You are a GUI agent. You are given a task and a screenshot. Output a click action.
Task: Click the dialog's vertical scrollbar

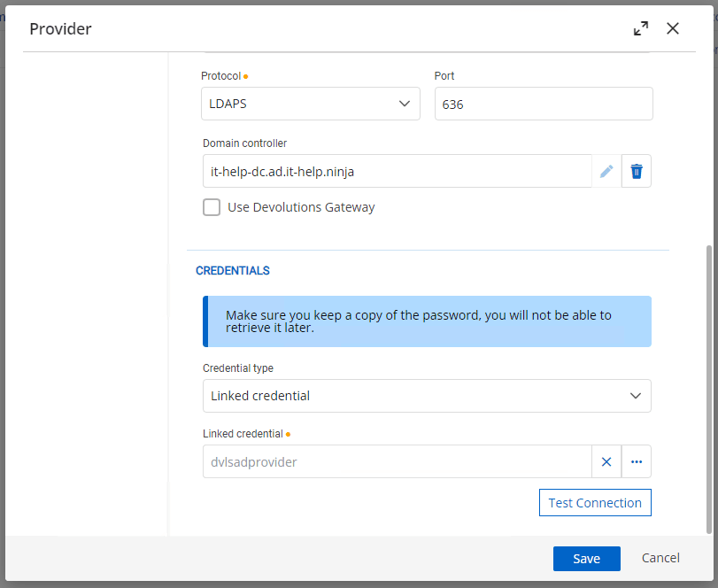coord(709,390)
